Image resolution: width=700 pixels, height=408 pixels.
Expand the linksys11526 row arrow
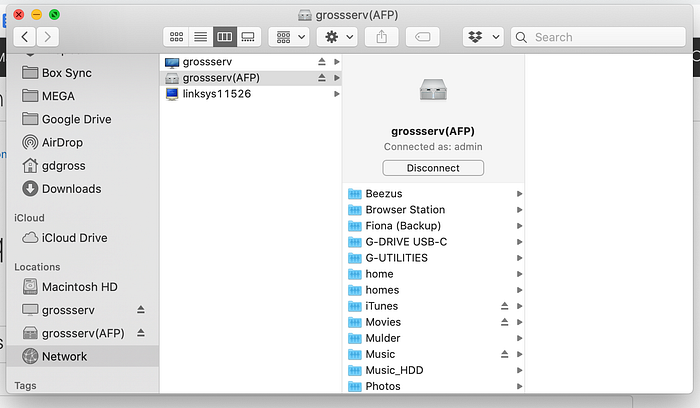[x=337, y=94]
